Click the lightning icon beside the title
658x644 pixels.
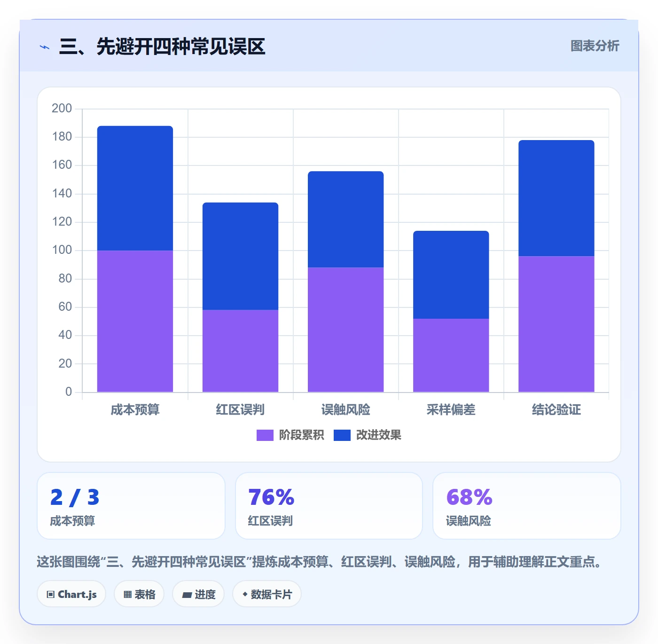(45, 47)
